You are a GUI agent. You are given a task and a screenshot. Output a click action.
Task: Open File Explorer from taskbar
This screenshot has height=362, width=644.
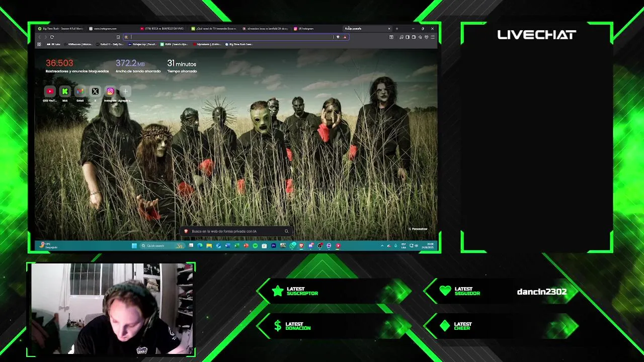tap(209, 246)
